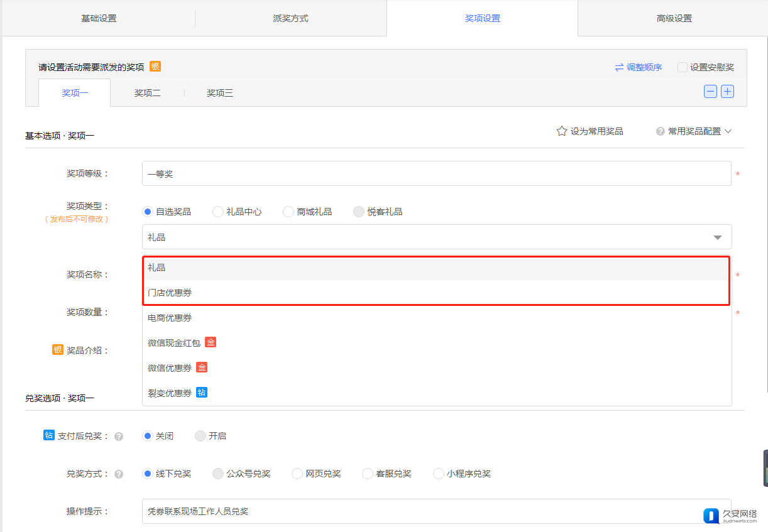Click the 钻 badge on 裂变优惠券
This screenshot has height=532, width=768.
coord(202,393)
